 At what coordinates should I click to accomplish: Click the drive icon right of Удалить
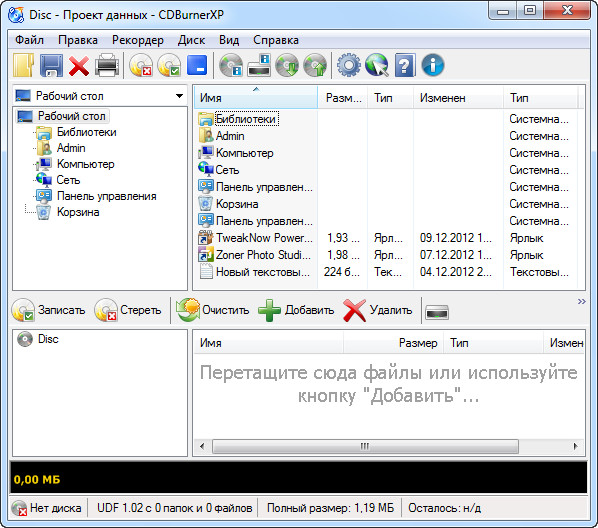tap(437, 313)
